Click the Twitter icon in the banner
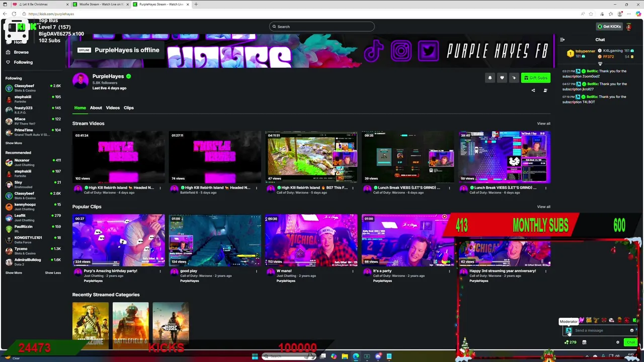The width and height of the screenshot is (644, 362). pyautogui.click(x=428, y=51)
